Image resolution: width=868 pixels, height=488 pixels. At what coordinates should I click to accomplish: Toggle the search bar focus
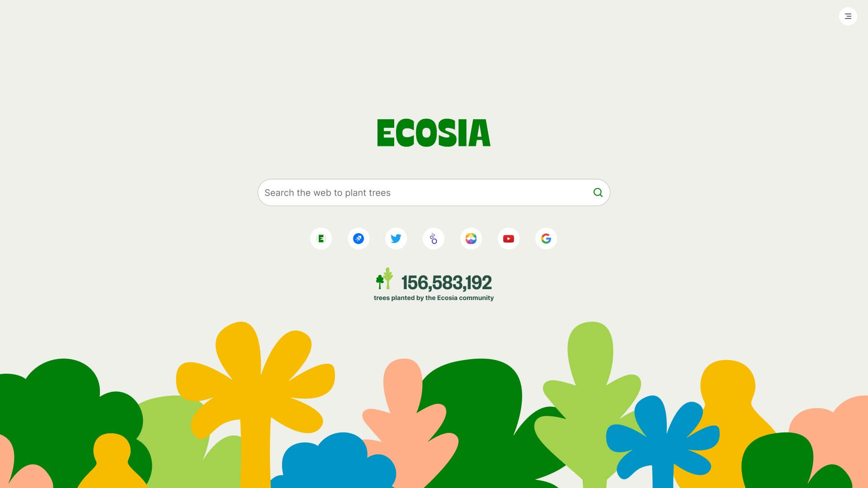point(434,192)
